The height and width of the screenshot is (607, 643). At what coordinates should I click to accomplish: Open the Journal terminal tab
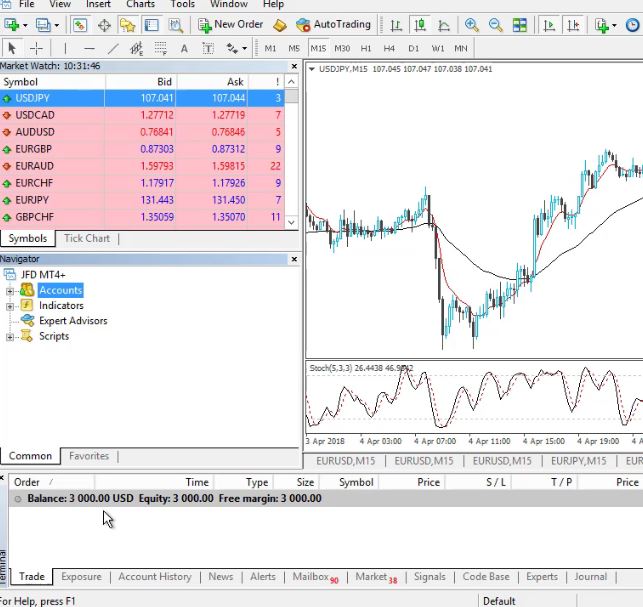click(591, 577)
